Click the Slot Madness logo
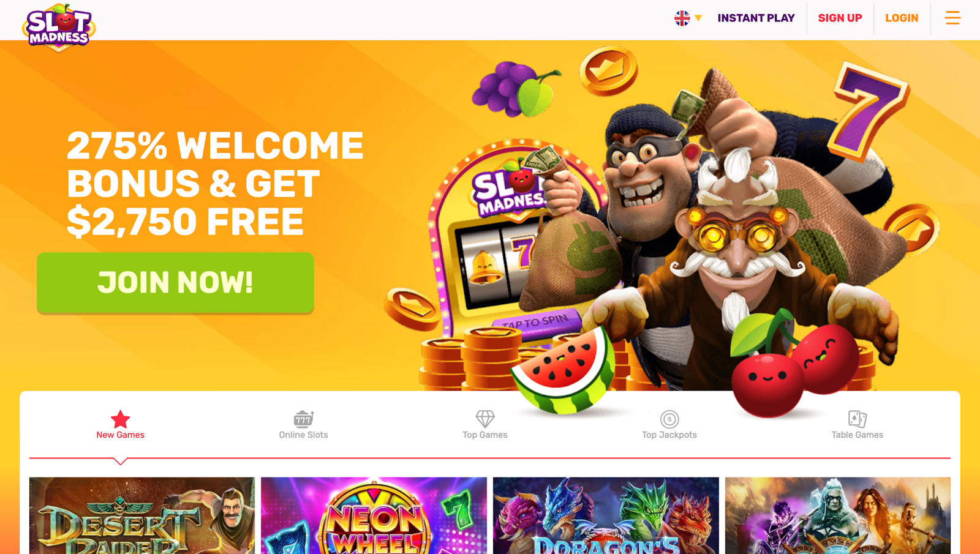This screenshot has height=554, width=980. [x=59, y=27]
